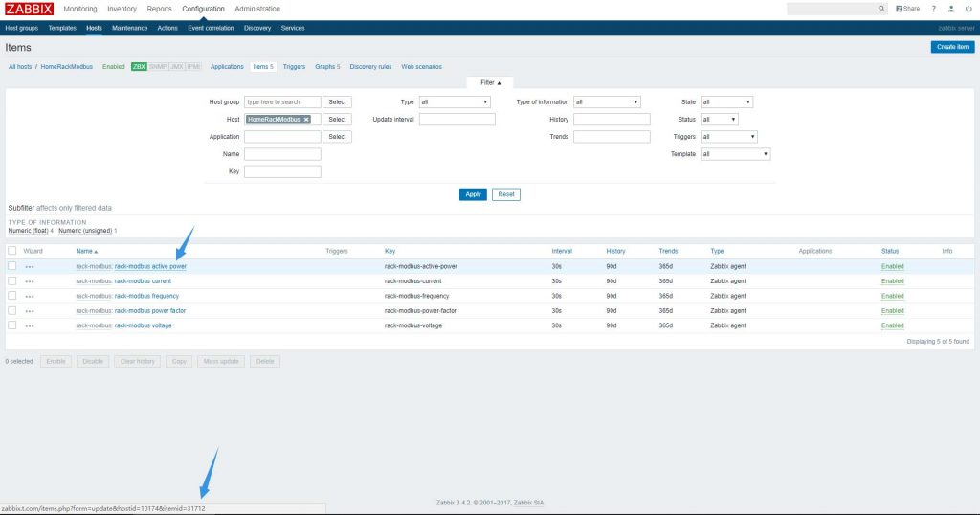
Task: Click into the Key filter field
Action: 282,172
